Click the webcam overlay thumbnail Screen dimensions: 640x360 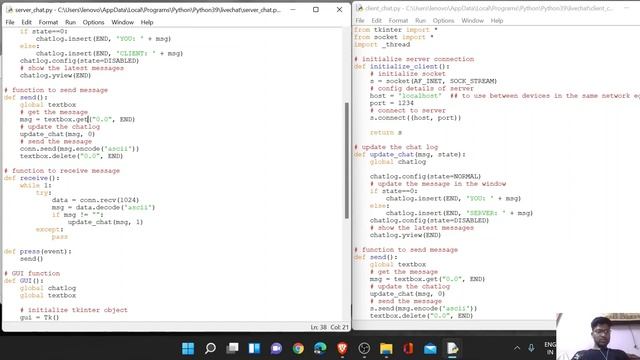(598, 336)
